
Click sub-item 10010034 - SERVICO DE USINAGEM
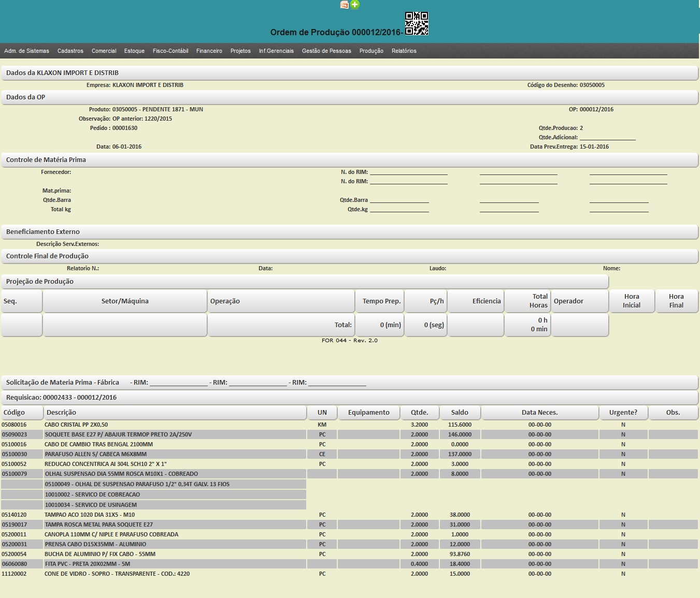91,505
